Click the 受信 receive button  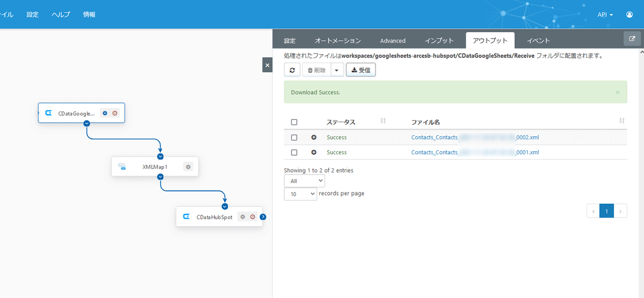click(x=361, y=70)
